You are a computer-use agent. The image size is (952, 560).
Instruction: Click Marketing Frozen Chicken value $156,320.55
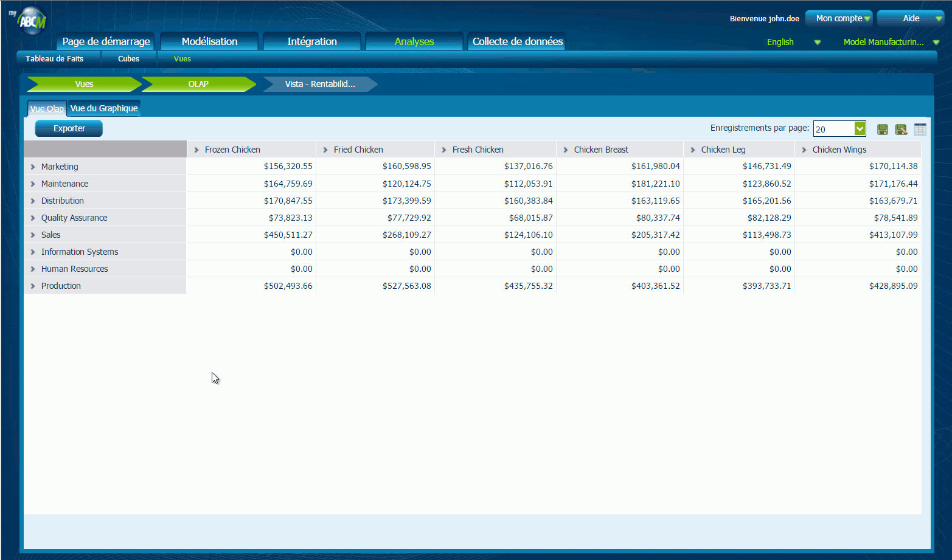288,166
